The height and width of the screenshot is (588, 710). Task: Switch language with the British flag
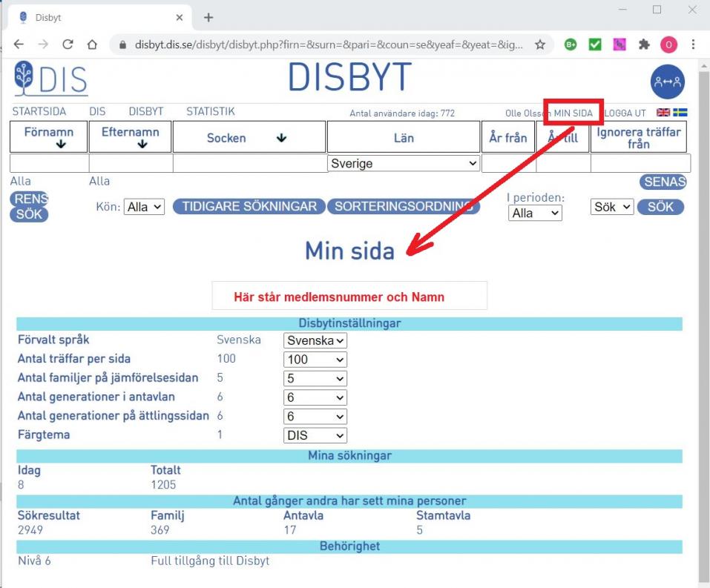(x=663, y=113)
